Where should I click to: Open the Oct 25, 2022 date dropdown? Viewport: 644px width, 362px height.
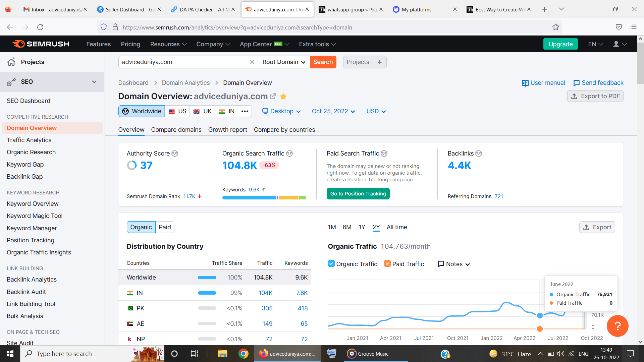click(x=333, y=111)
